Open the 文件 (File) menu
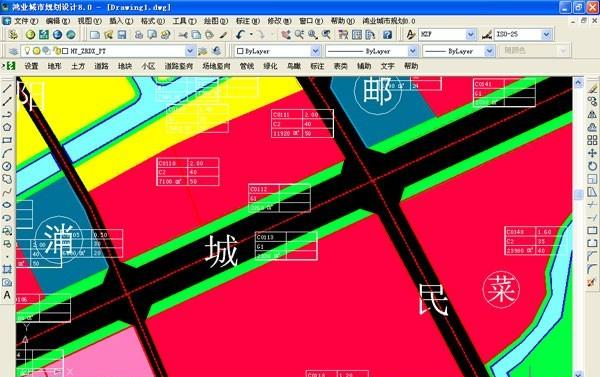The height and width of the screenshot is (377, 600). coord(26,21)
